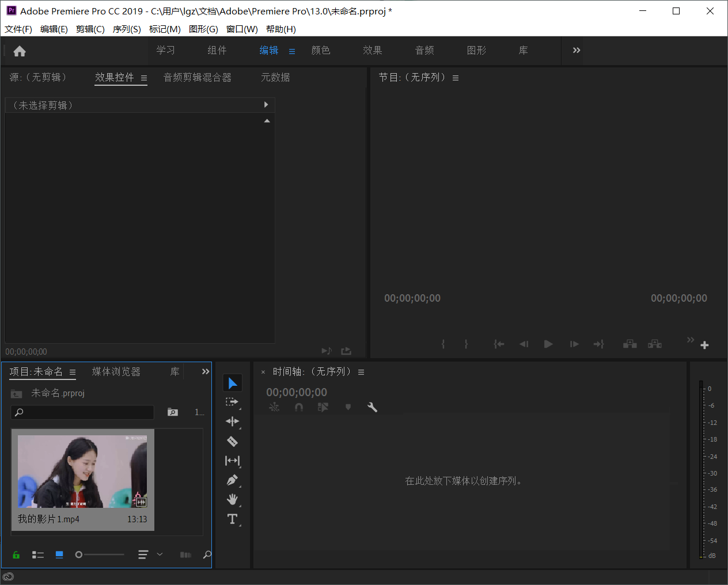Select the Pen tool in the timeline toolbar

pyautogui.click(x=233, y=480)
